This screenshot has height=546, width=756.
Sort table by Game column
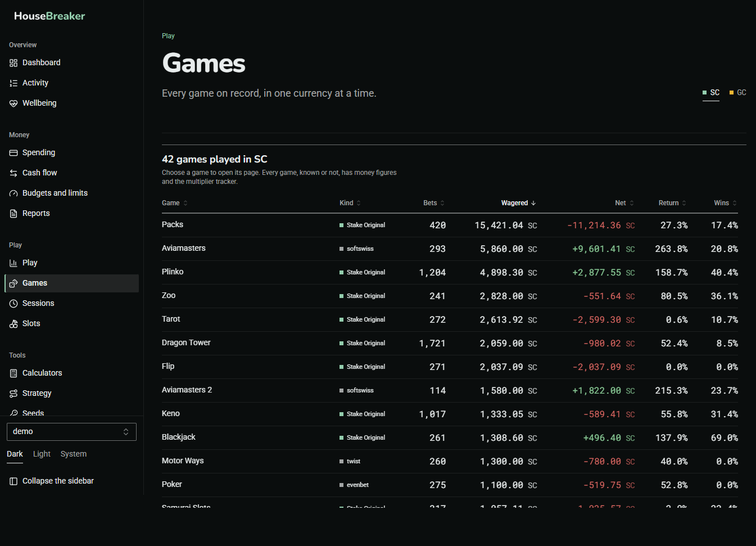[x=175, y=203]
